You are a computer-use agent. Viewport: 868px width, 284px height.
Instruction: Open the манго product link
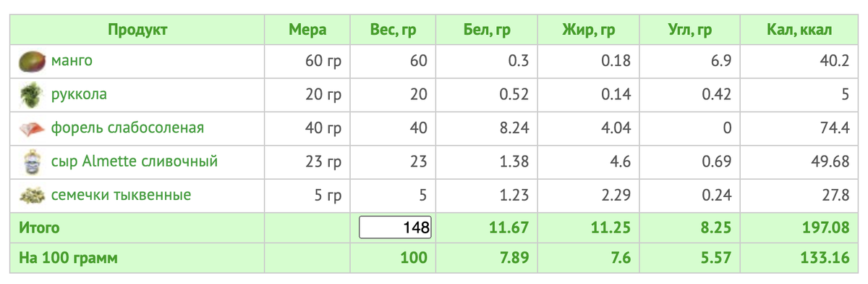(x=72, y=61)
